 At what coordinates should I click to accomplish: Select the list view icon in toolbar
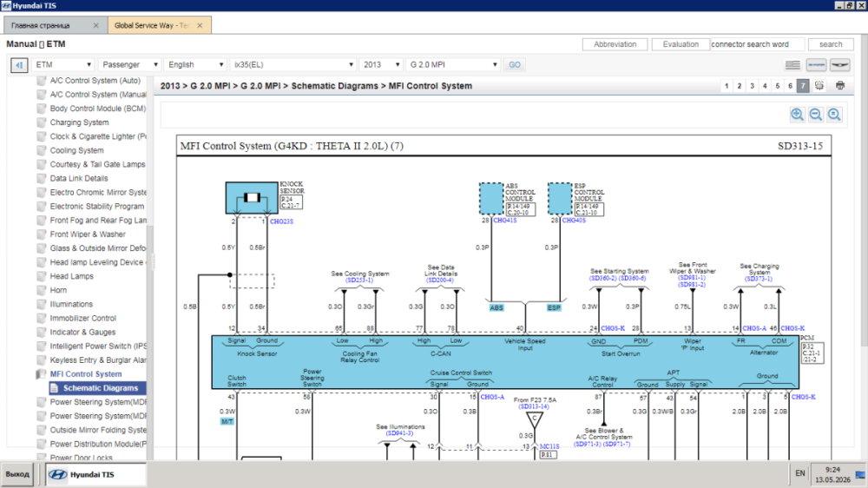(792, 65)
